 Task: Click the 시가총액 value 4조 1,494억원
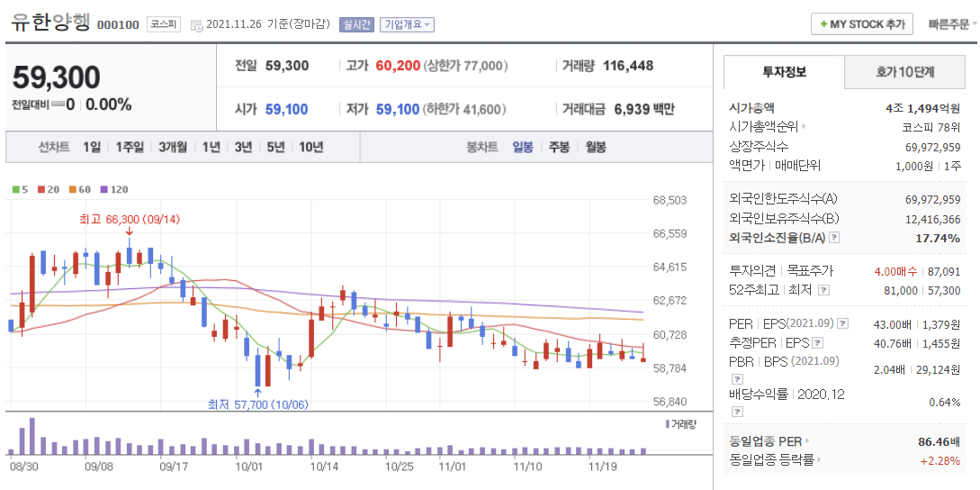[923, 108]
